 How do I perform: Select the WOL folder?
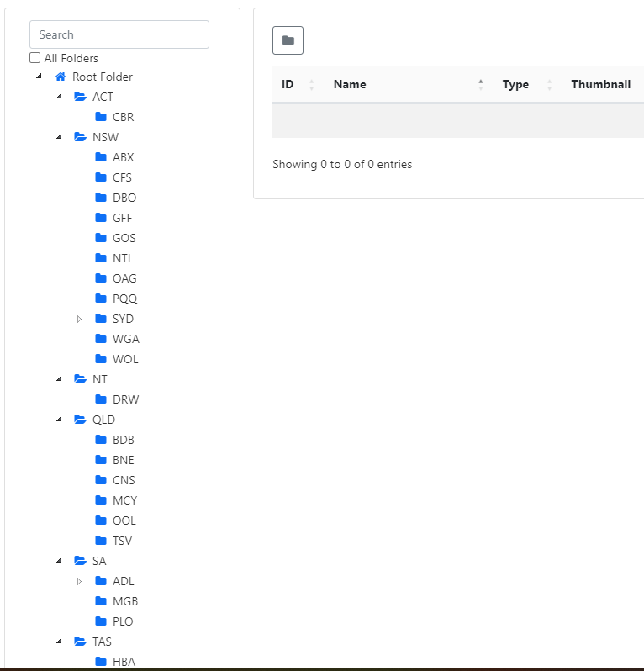pyautogui.click(x=125, y=359)
